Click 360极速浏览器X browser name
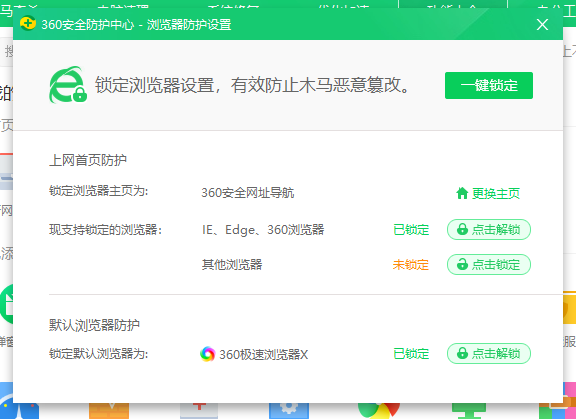576x419 pixels. (263, 354)
